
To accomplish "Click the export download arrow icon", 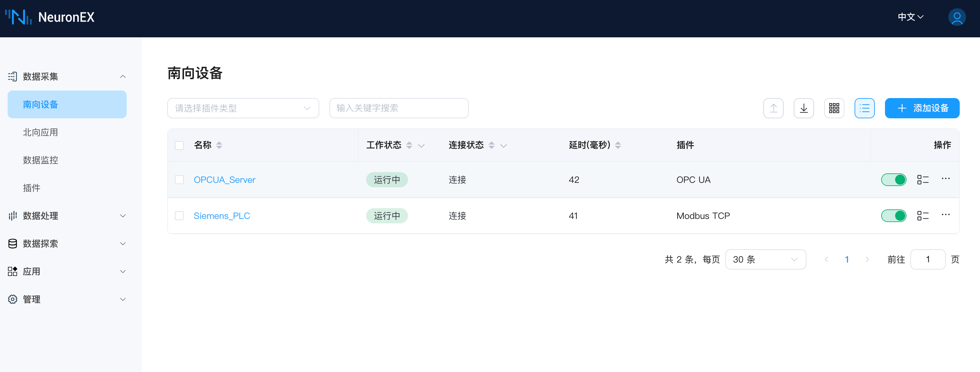I will pos(804,108).
